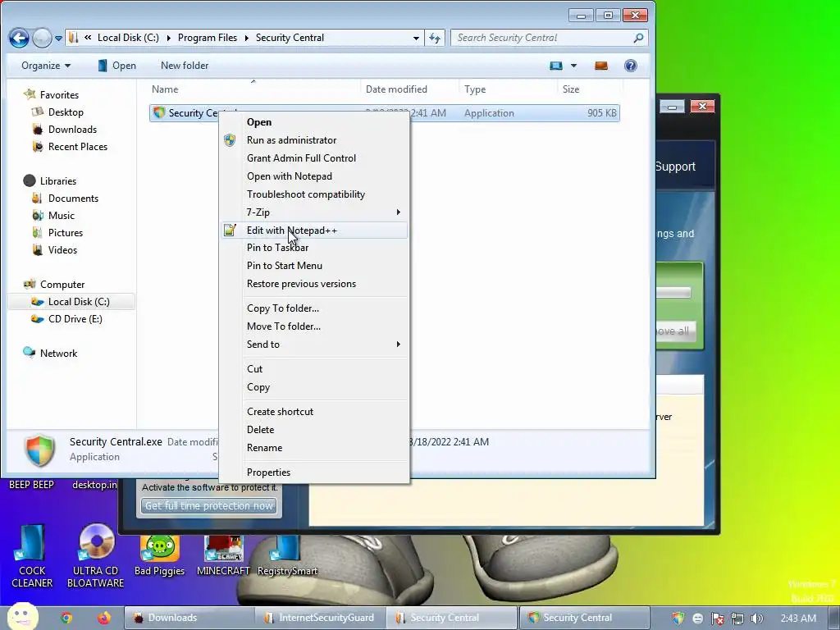Open the Organize dropdown menu
The height and width of the screenshot is (630, 840).
(46, 66)
